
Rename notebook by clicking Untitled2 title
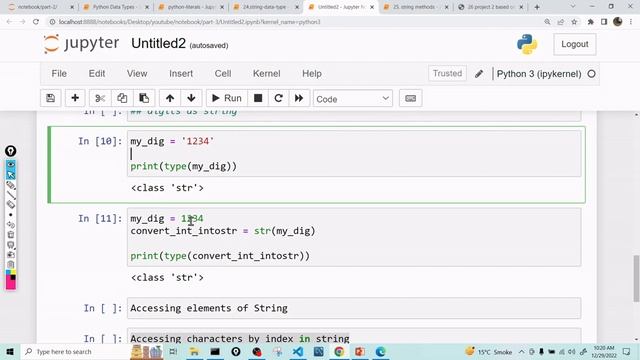[x=158, y=43]
